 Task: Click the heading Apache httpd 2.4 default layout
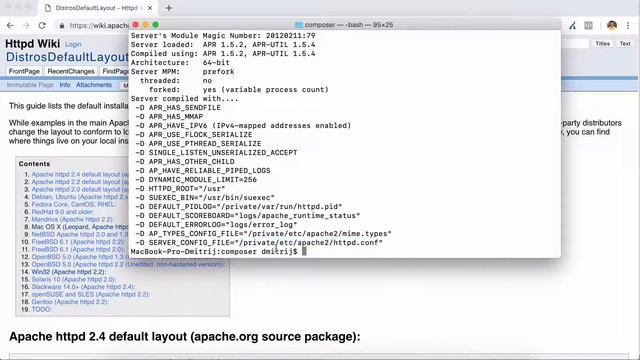(x=184, y=337)
